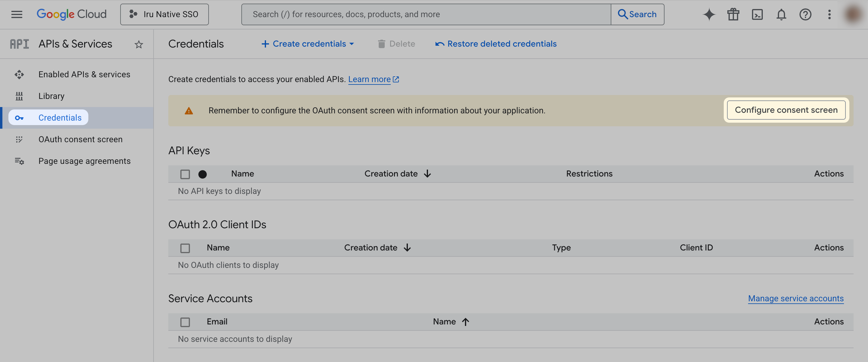Image resolution: width=868 pixels, height=362 pixels.
Task: Click the undo icon of Restore deleted credentials
Action: pos(439,44)
